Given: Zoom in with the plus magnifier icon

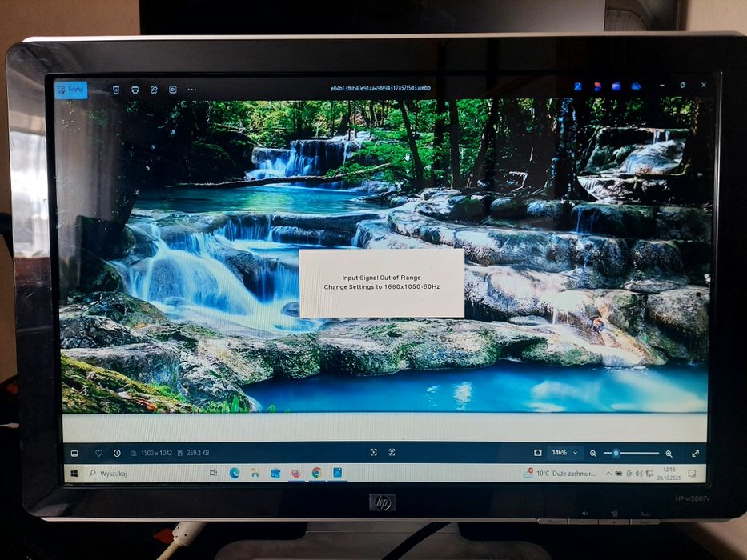Looking at the screenshot, I should tap(669, 454).
